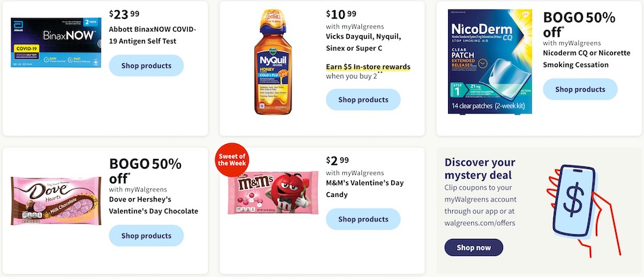The height and width of the screenshot is (277, 644).
Task: Open the M&M's pink candy bag image
Action: coord(273,192)
